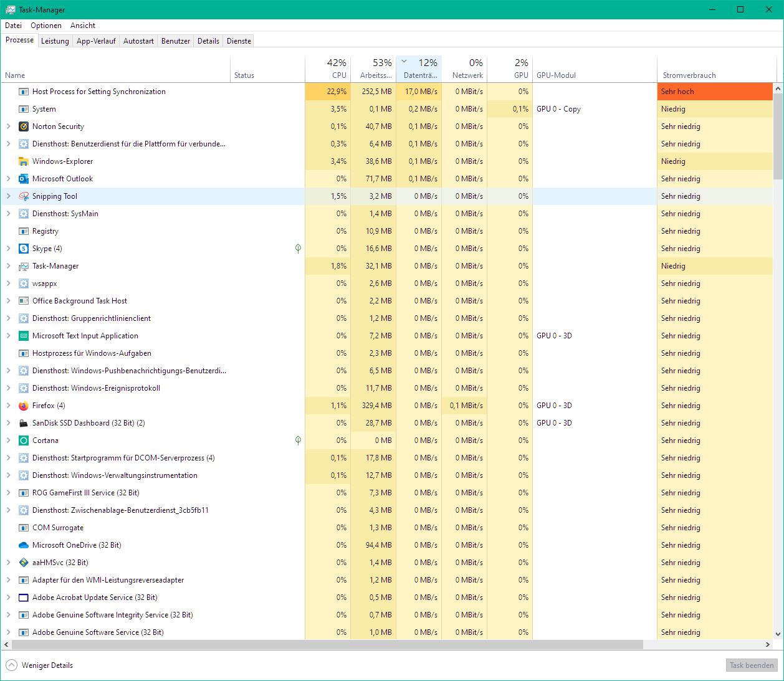Click the Task-Manager title bar icon

click(11, 9)
